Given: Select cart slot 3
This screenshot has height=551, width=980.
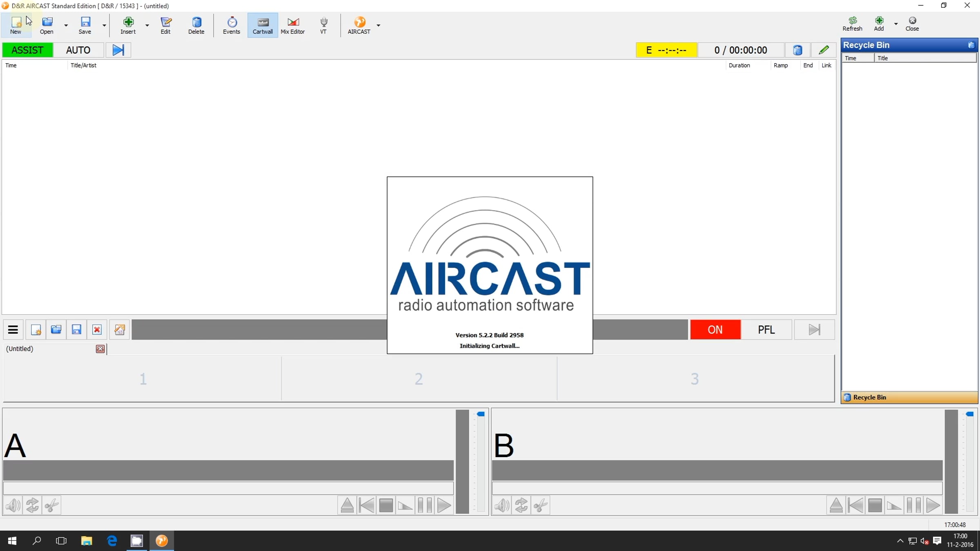Looking at the screenshot, I should pos(695,379).
